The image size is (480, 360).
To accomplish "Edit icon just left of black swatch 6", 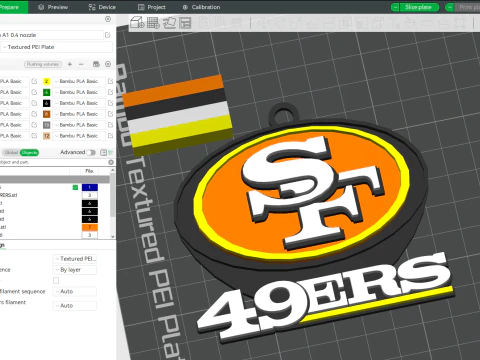I will [34, 103].
